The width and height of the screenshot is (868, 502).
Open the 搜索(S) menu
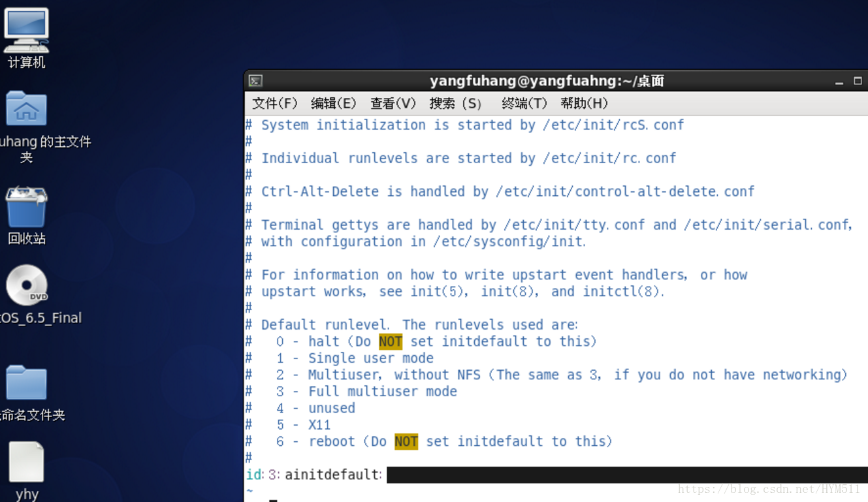pos(456,103)
